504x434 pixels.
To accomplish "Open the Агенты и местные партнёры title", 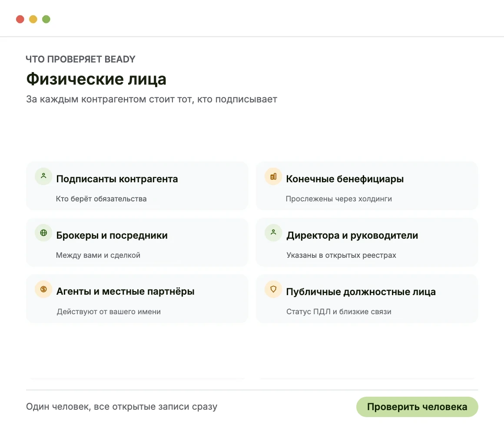I will (x=126, y=292).
